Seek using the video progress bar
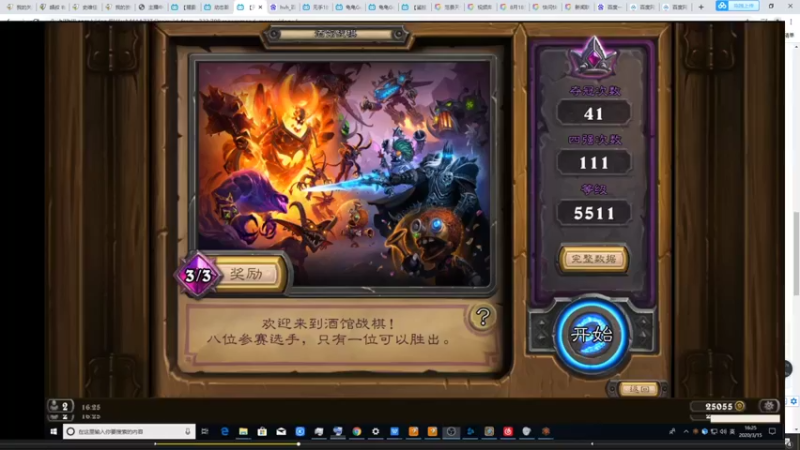 376,444
